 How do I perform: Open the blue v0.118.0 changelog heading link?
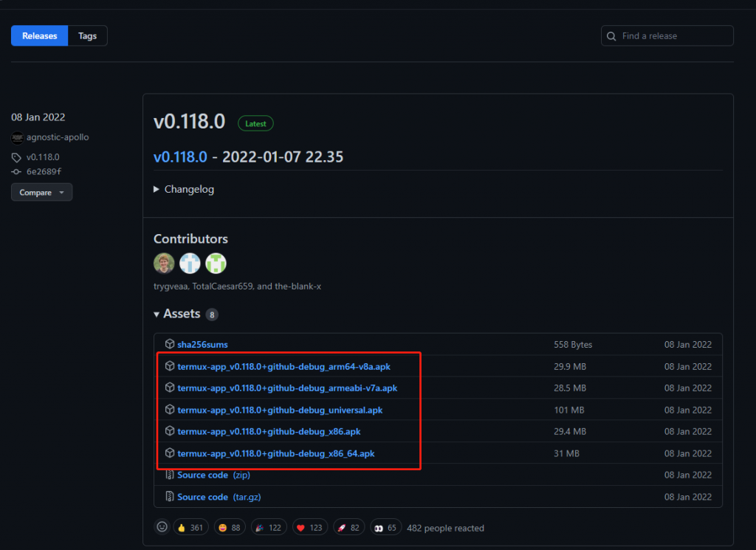coord(180,157)
